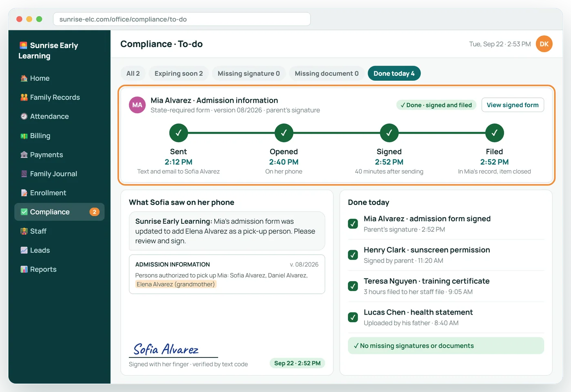Image resolution: width=571 pixels, height=392 pixels.
Task: Switch to Expiring soon 2 tab
Action: point(179,73)
